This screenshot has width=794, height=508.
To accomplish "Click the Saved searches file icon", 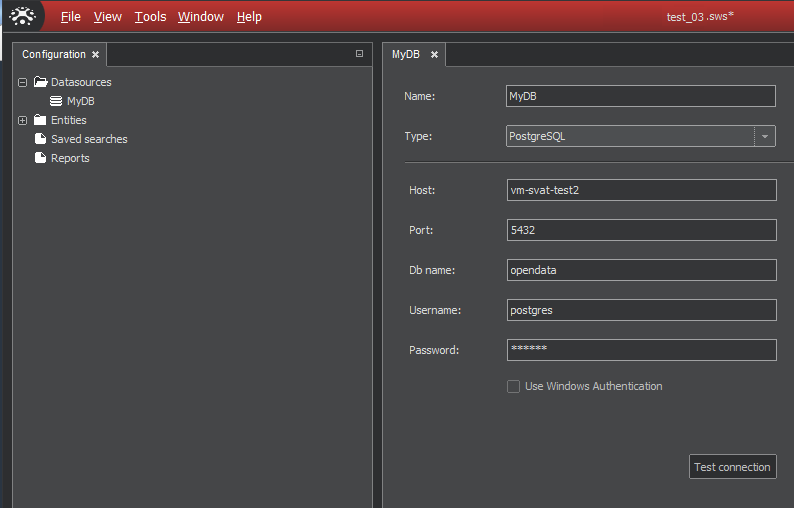I will (x=41, y=139).
